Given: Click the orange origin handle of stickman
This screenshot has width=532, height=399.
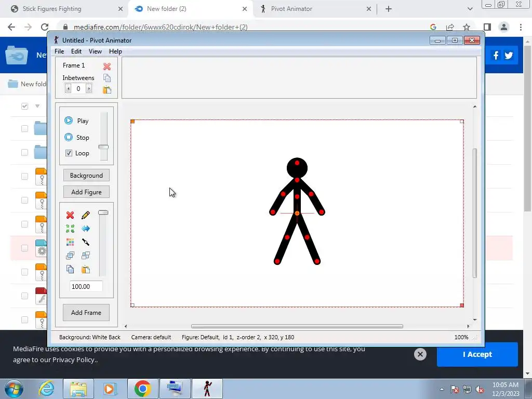Looking at the screenshot, I should click(x=297, y=214).
